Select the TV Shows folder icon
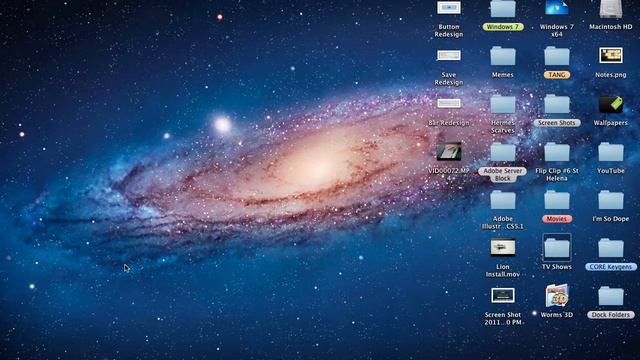 (557, 248)
